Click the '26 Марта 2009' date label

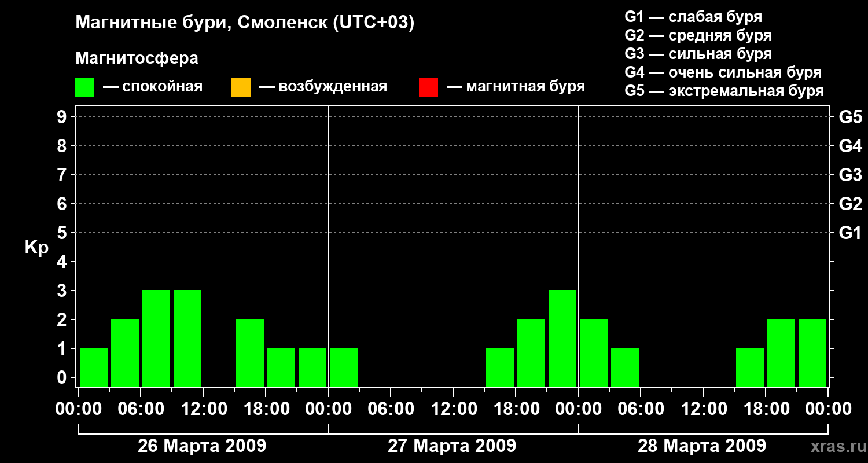pos(202,446)
